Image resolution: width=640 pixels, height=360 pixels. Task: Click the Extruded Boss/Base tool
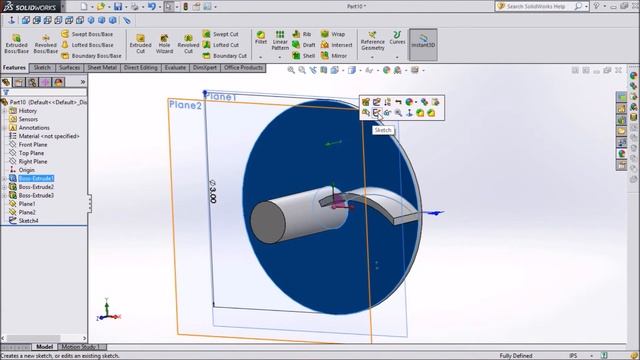click(16, 44)
